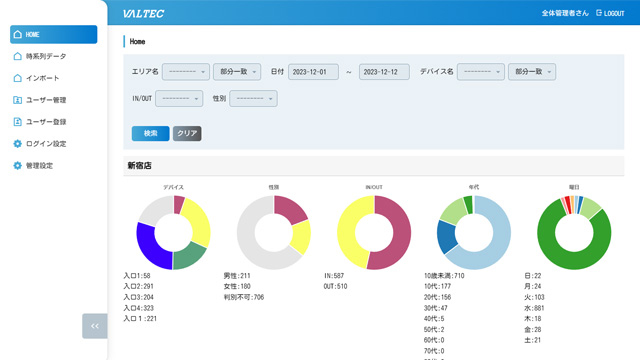
Task: Open 部分一致 dropdown next to デバイス名
Action: [532, 72]
